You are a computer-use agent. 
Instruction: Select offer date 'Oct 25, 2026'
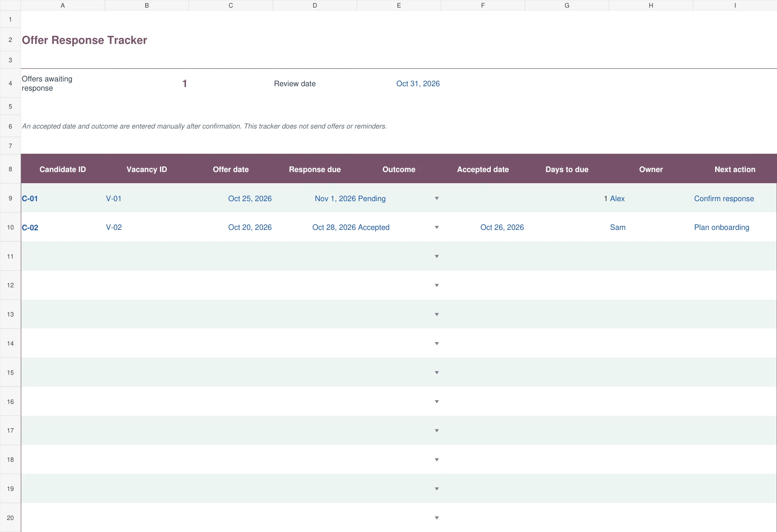tap(231, 198)
